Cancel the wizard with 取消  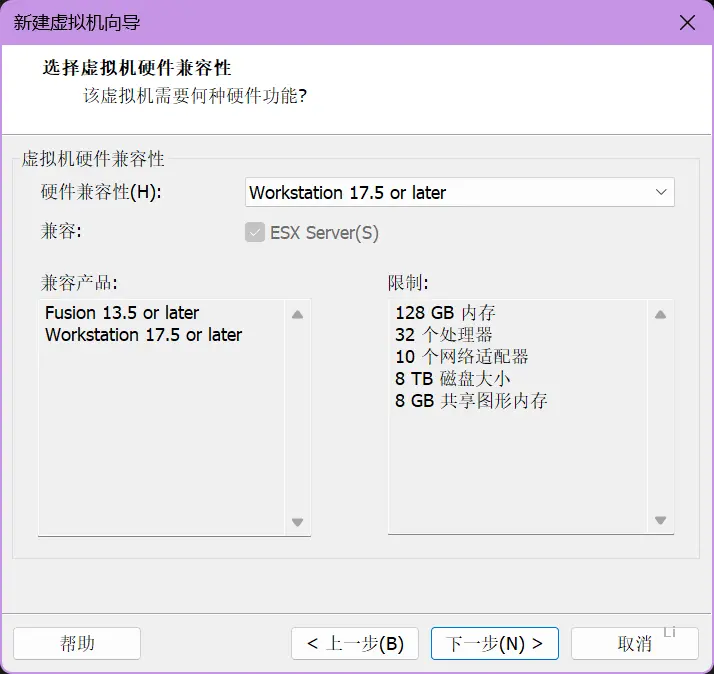coord(634,643)
